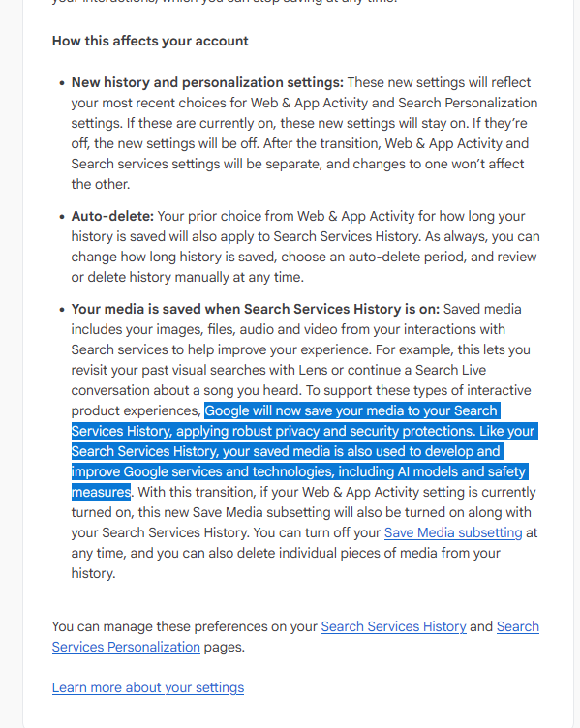
Task: Click the bullet dot beside Auto-delete
Action: pyautogui.click(x=62, y=217)
